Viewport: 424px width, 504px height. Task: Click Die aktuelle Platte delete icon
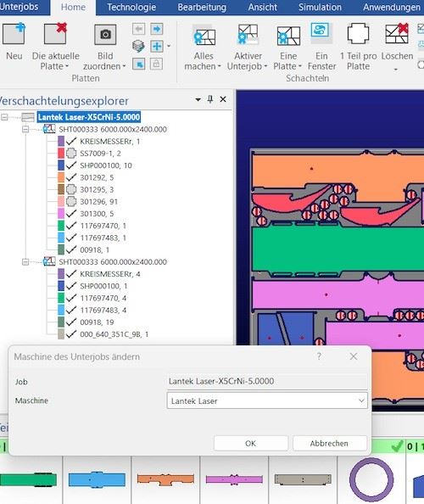point(55,34)
